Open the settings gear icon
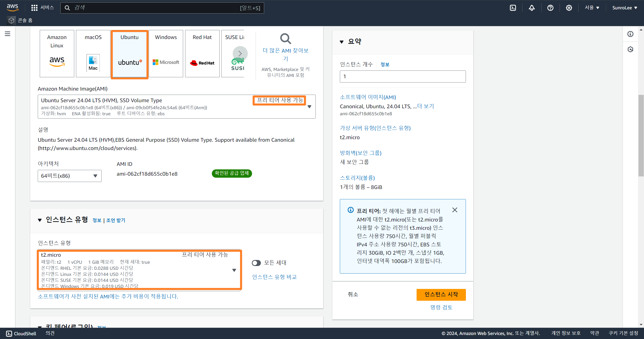The image size is (644, 339). click(x=569, y=8)
